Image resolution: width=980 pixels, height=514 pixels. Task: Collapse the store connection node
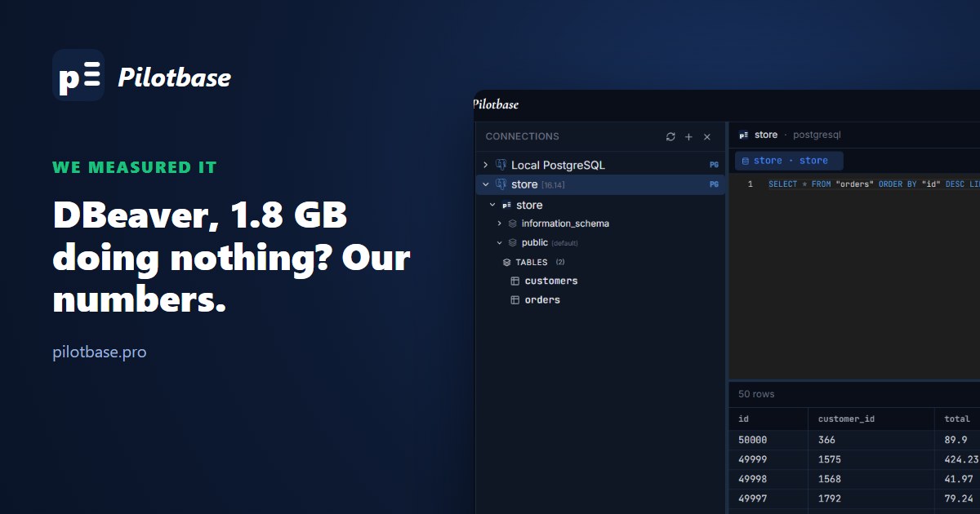pyautogui.click(x=485, y=184)
